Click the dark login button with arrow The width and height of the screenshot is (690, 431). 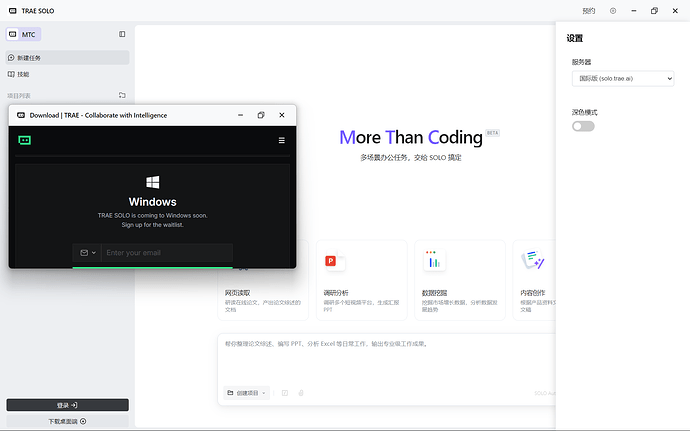67,405
